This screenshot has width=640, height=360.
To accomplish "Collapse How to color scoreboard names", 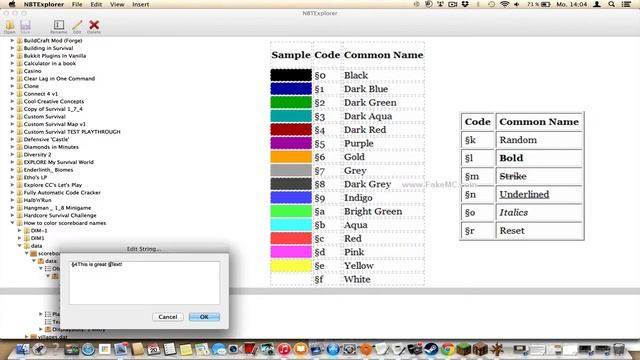I will [12, 223].
